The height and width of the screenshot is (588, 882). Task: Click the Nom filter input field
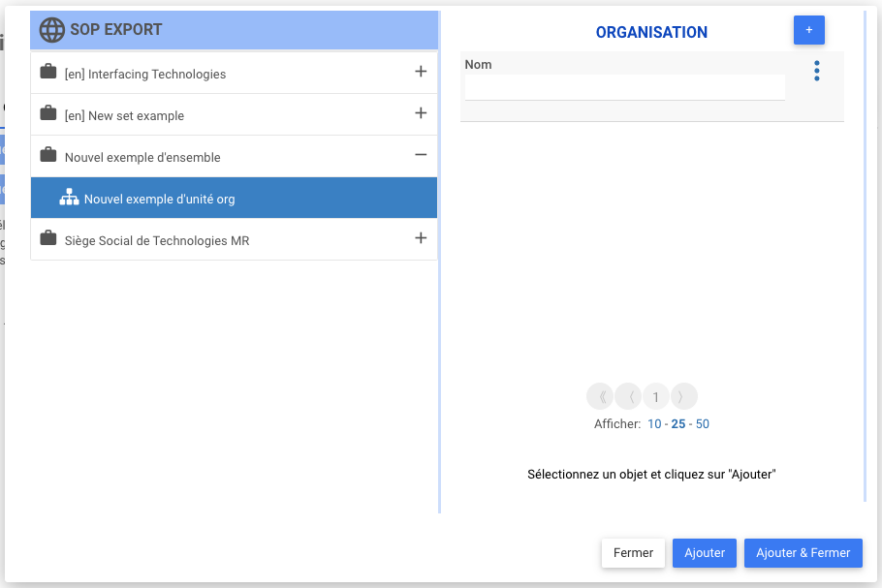[x=624, y=87]
